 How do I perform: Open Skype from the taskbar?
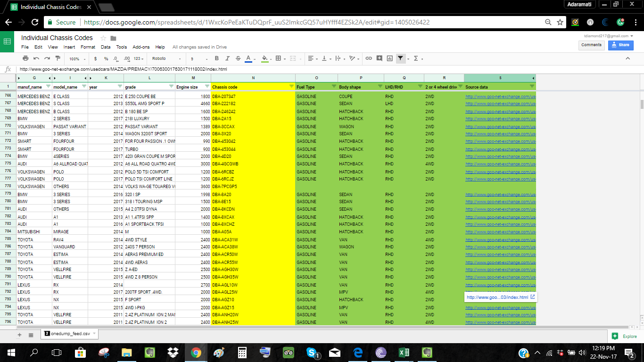(x=312, y=352)
